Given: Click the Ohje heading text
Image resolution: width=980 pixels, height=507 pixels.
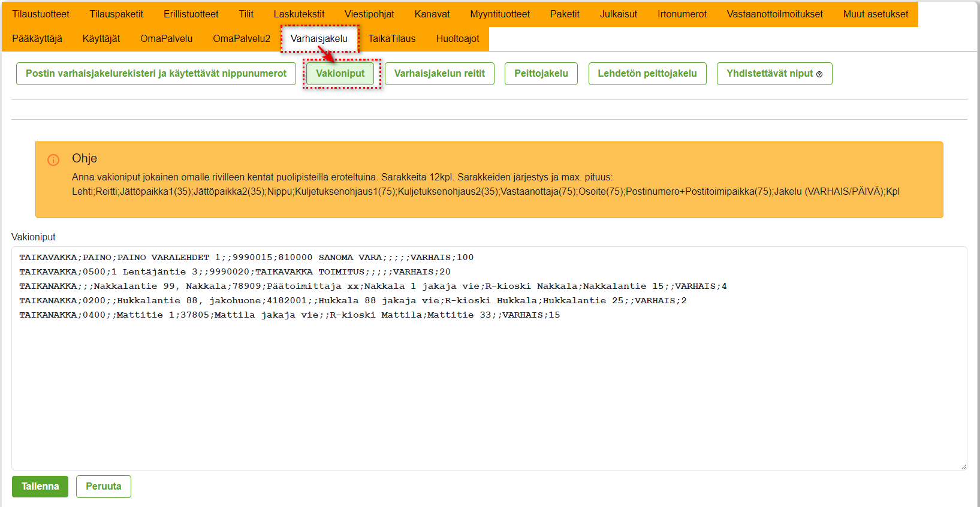Looking at the screenshot, I should click(85, 158).
